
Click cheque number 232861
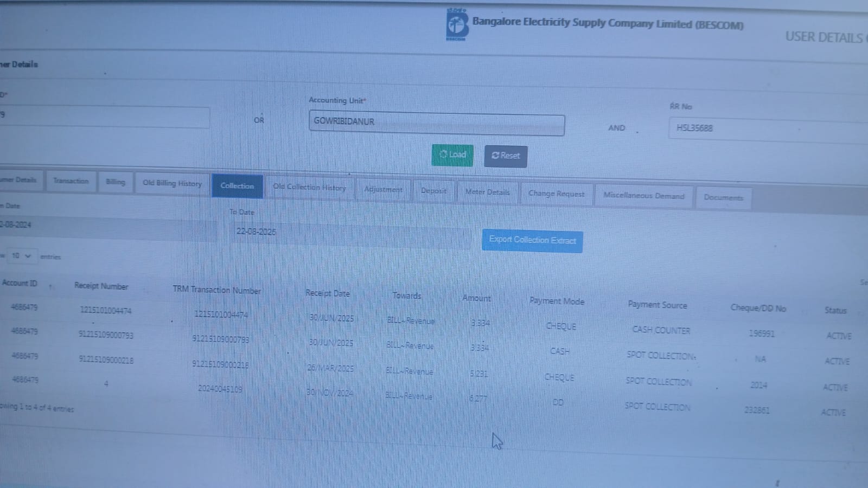757,410
